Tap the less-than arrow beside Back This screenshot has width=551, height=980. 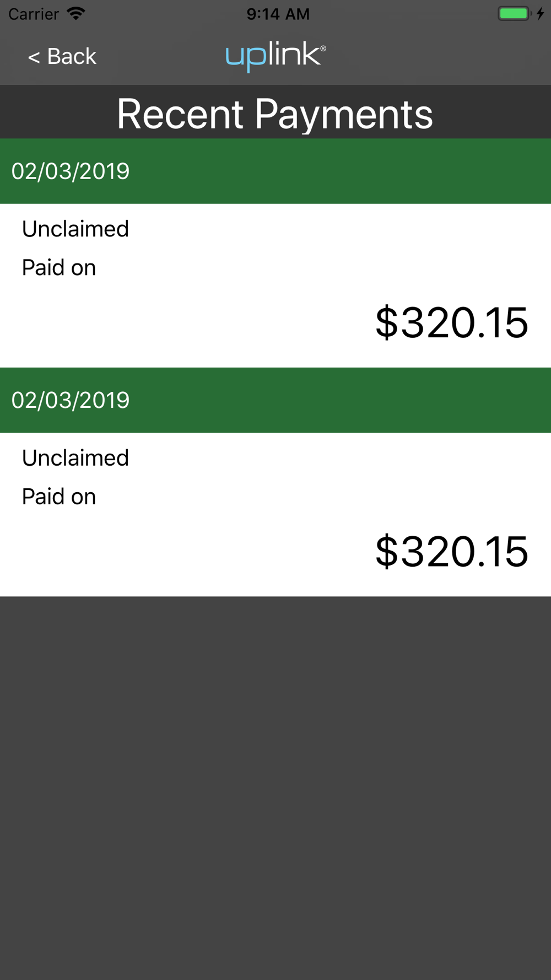pos(34,57)
